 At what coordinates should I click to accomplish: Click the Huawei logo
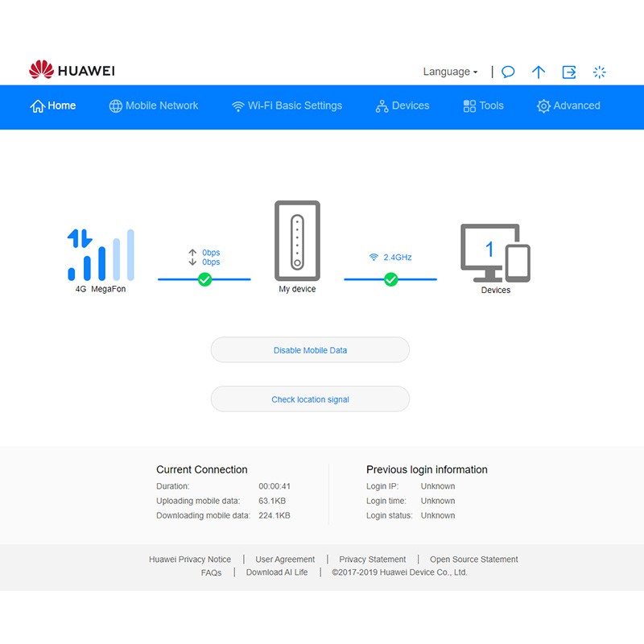(72, 71)
